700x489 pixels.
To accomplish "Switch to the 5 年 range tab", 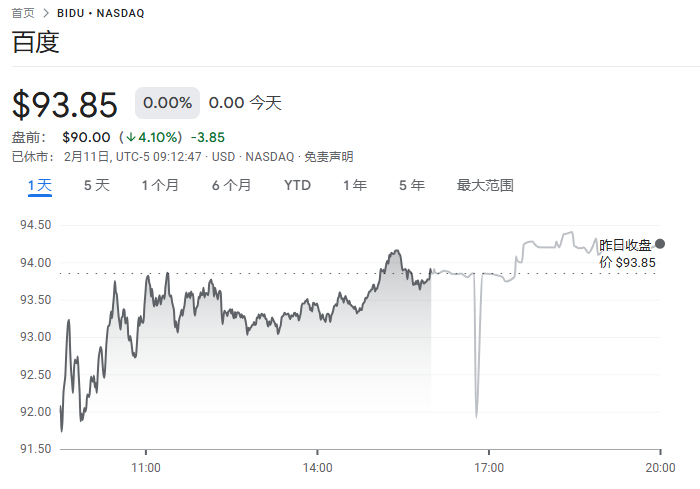I will pos(411,185).
